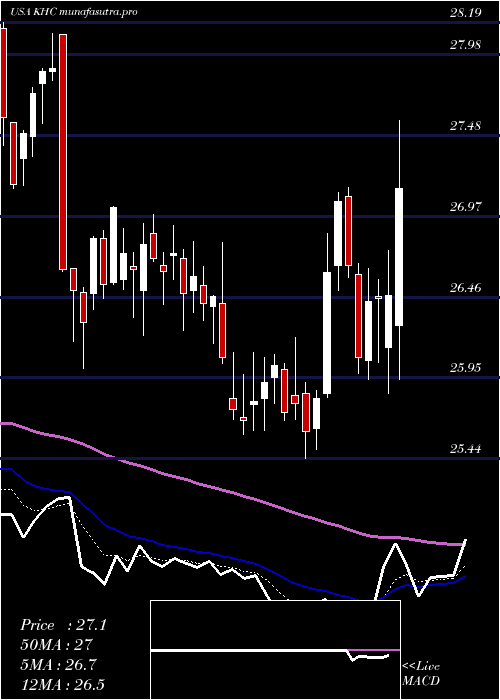
Task: Select the '5MA : 26.7' value
Action: click(60, 664)
